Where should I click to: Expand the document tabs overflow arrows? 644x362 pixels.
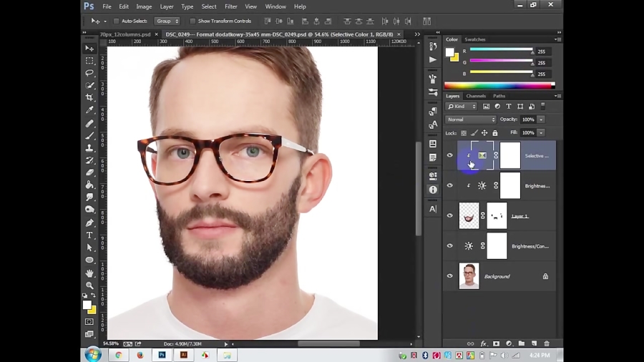pos(417,34)
